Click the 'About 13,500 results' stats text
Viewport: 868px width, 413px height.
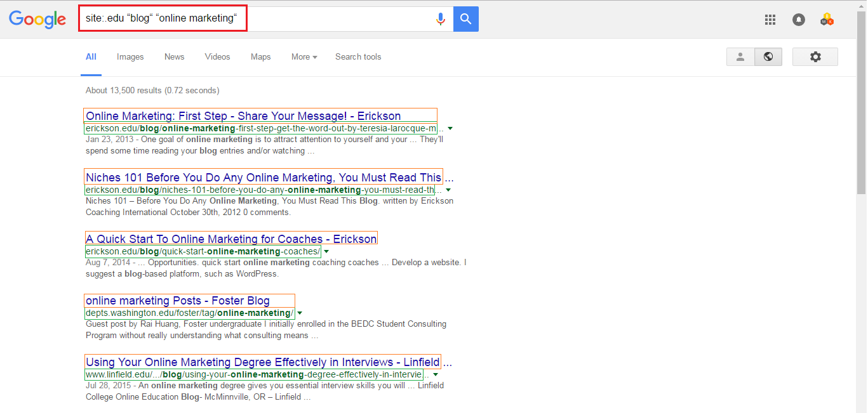152,90
